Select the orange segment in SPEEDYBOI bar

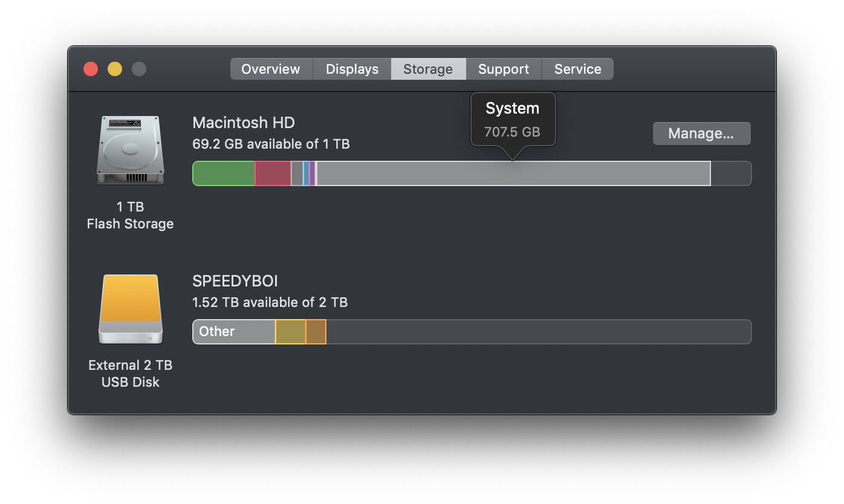[x=316, y=332]
